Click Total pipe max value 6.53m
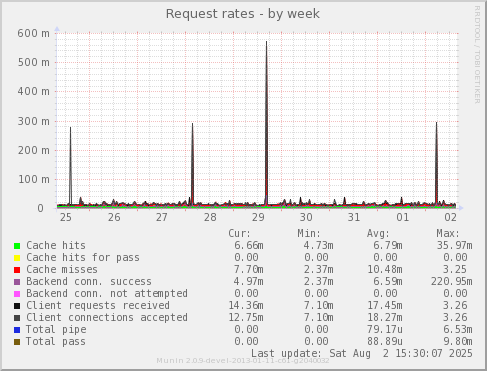Image resolution: width=487 pixels, height=371 pixels. tap(457, 329)
